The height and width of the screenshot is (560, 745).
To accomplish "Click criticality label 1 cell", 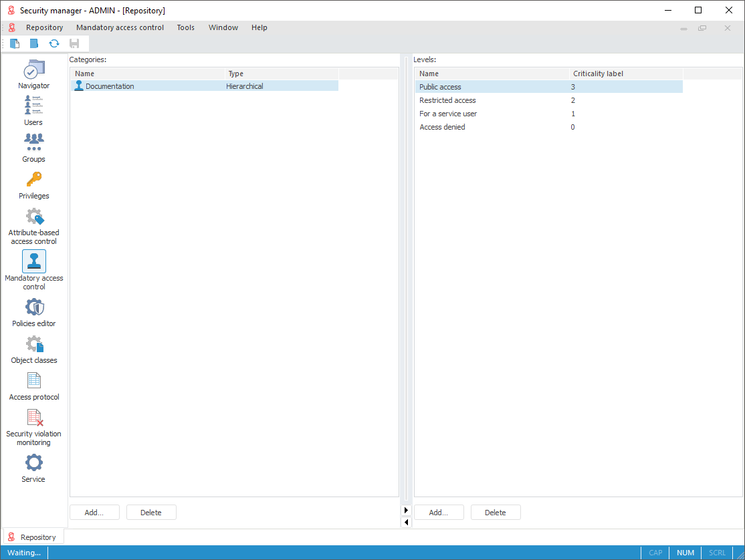I will (x=573, y=114).
